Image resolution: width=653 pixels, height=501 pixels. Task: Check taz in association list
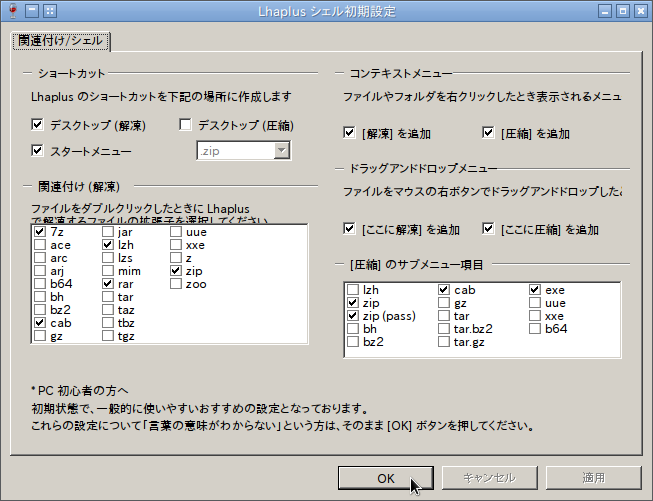108,309
